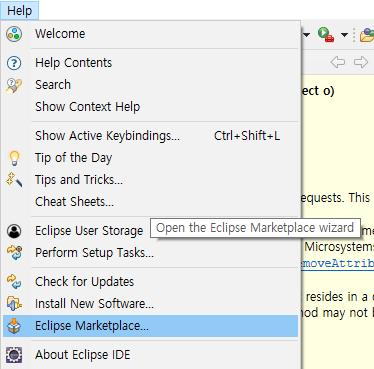Screen dimensions: 374x369
Task: Open the Help menu in menu bar
Action: (20, 10)
